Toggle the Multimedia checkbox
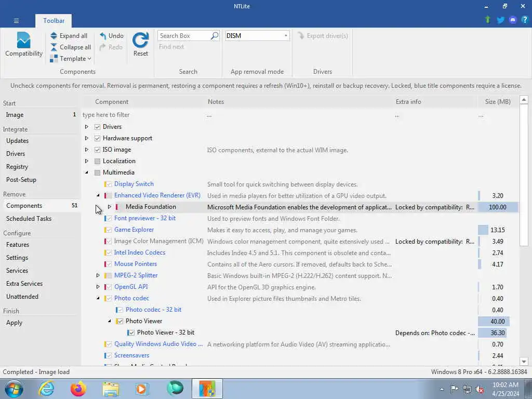The height and width of the screenshot is (399, 532). (97, 172)
